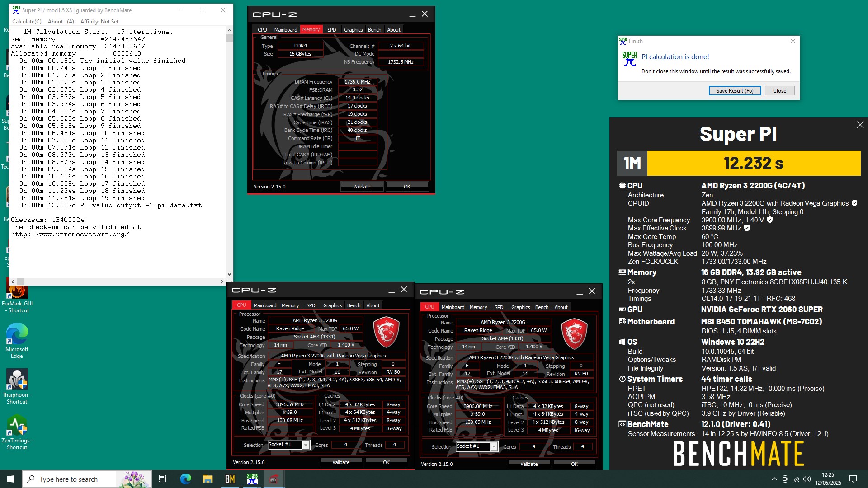Viewport: 868px width, 488px height.
Task: Close the BenchMate Super PI result panel
Action: point(860,125)
